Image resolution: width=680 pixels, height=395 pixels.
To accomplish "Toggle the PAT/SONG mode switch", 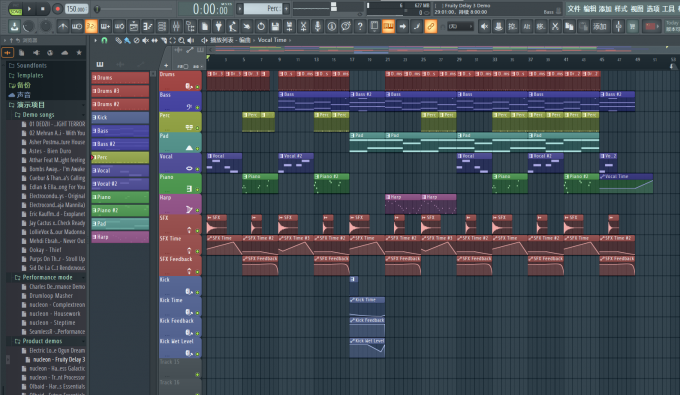I will (15, 9).
